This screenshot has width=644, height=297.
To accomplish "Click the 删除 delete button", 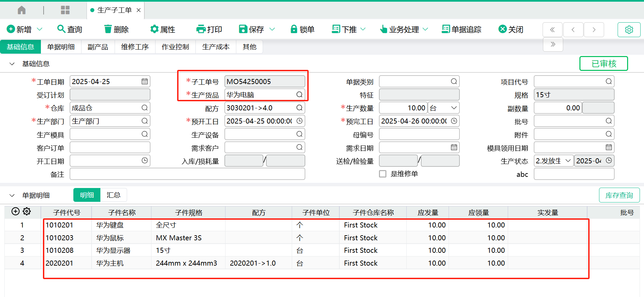I will (x=116, y=29).
